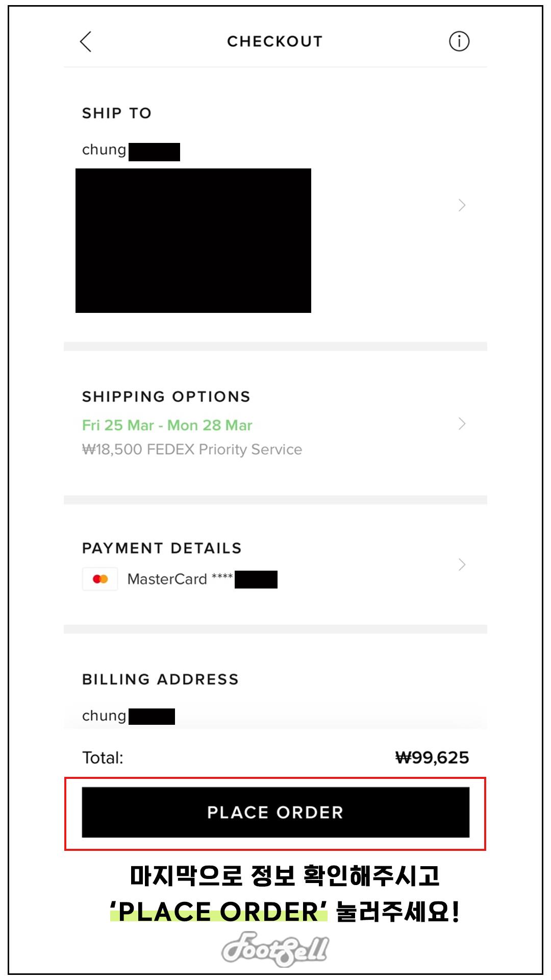Click the ₩99,625 total amount

click(x=432, y=757)
